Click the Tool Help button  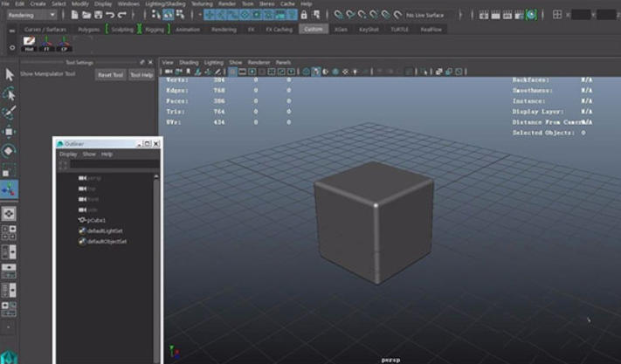pos(141,75)
